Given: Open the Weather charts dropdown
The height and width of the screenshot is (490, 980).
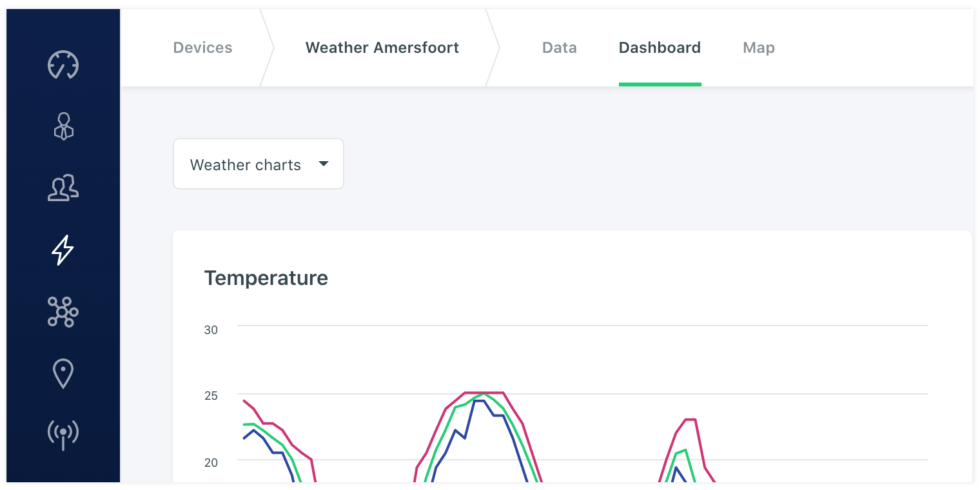Looking at the screenshot, I should coord(246,164).
